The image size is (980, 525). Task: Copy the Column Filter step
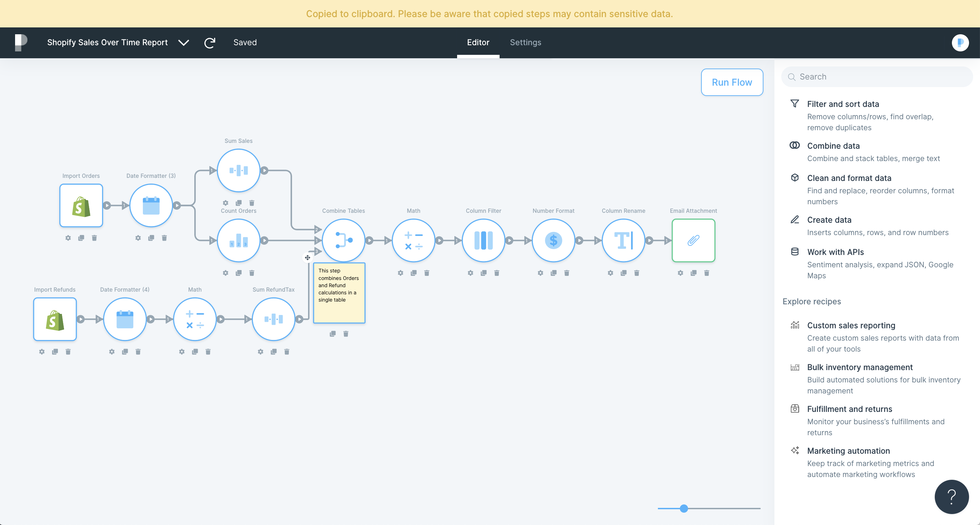pyautogui.click(x=483, y=273)
